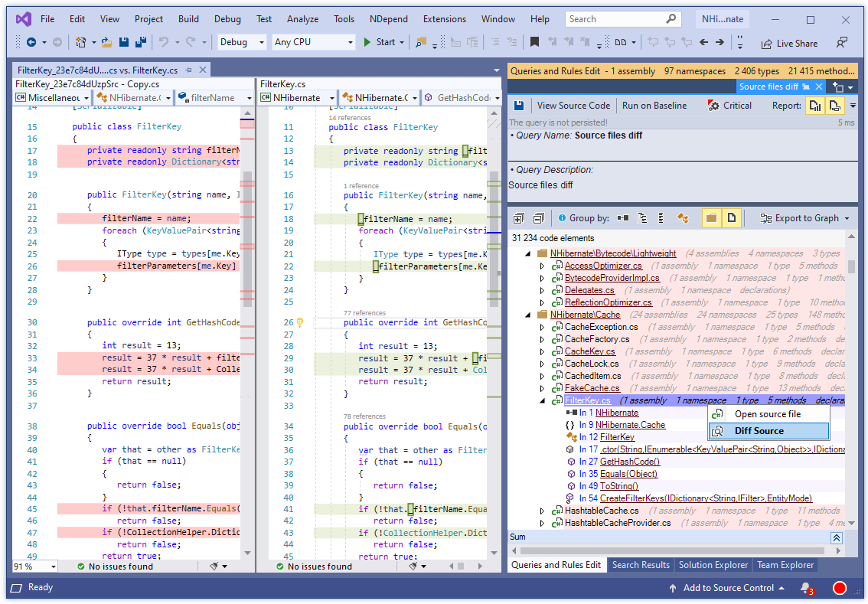Open the Analyze menu
The width and height of the screenshot is (868, 604).
[x=302, y=19]
